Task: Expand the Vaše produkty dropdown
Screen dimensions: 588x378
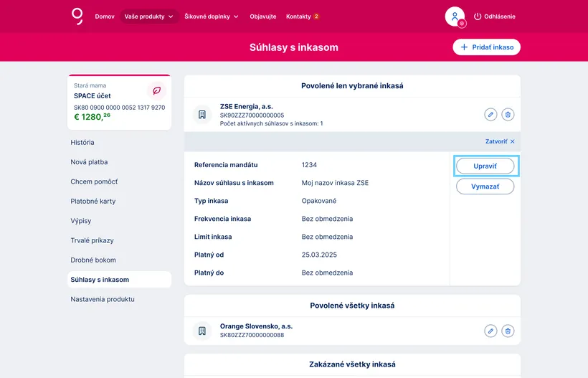Action: (x=149, y=16)
